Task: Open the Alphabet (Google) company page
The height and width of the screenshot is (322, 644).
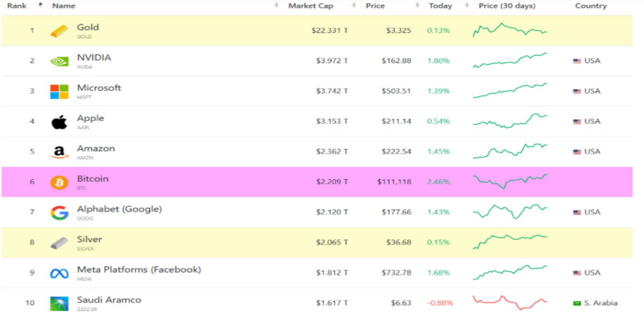Action: tap(120, 209)
